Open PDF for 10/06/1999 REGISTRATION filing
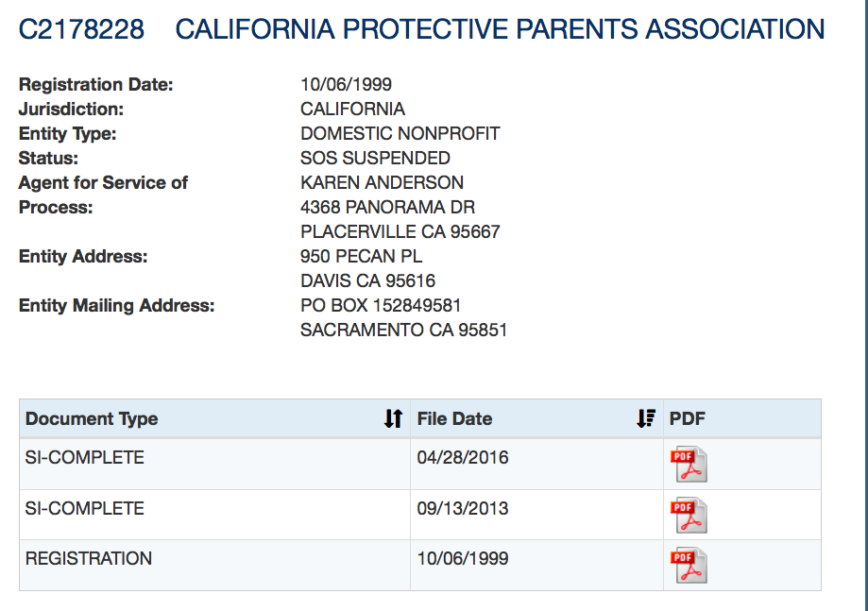This screenshot has height=611, width=868. [688, 565]
